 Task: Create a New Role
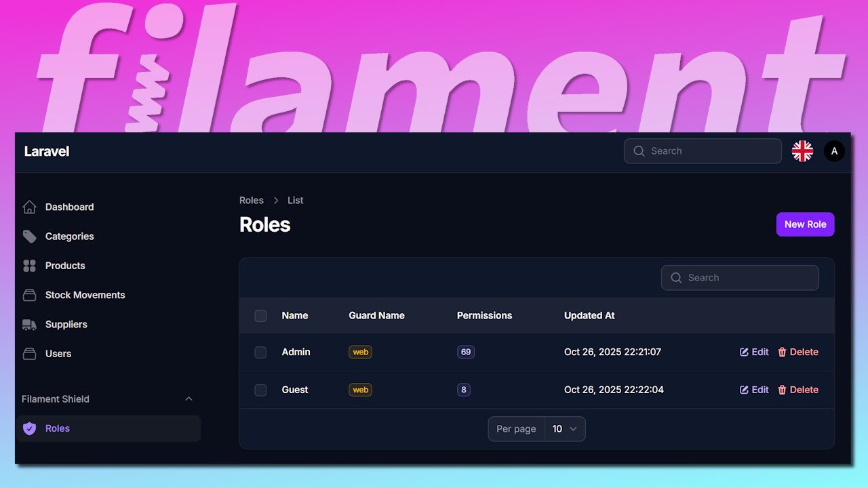[x=806, y=224]
